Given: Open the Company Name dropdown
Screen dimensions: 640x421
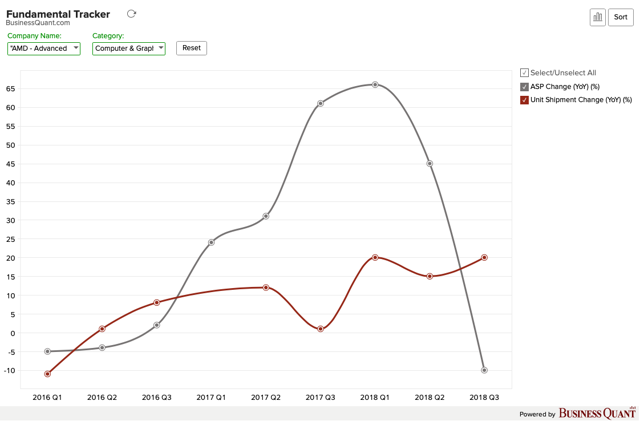Looking at the screenshot, I should (x=44, y=49).
